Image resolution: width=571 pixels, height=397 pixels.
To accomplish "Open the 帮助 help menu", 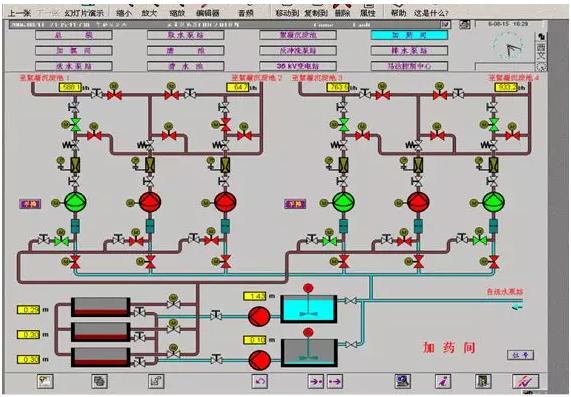I will [398, 13].
